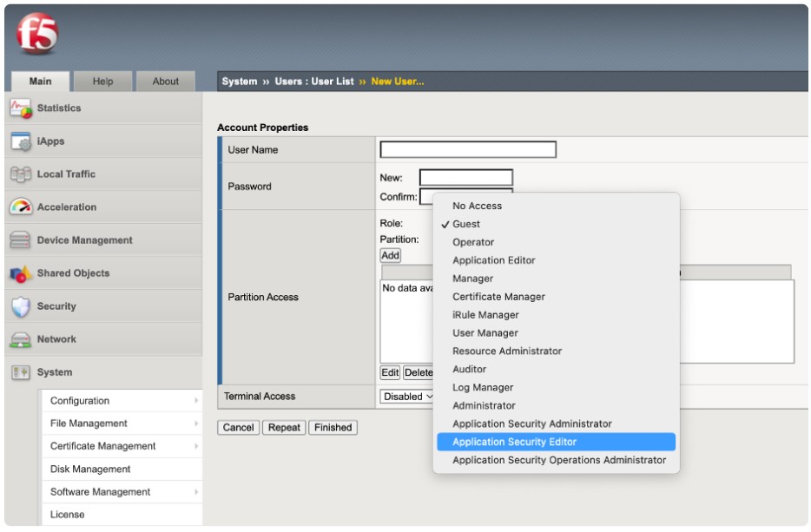Image resolution: width=811 pixels, height=532 pixels.
Task: Click the Network icon in sidebar
Action: [20, 339]
